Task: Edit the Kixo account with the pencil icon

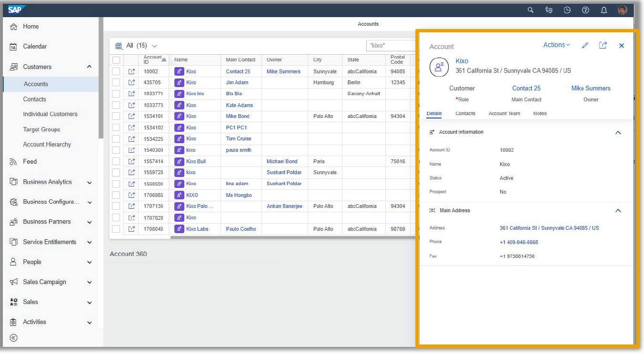Action: pyautogui.click(x=585, y=45)
